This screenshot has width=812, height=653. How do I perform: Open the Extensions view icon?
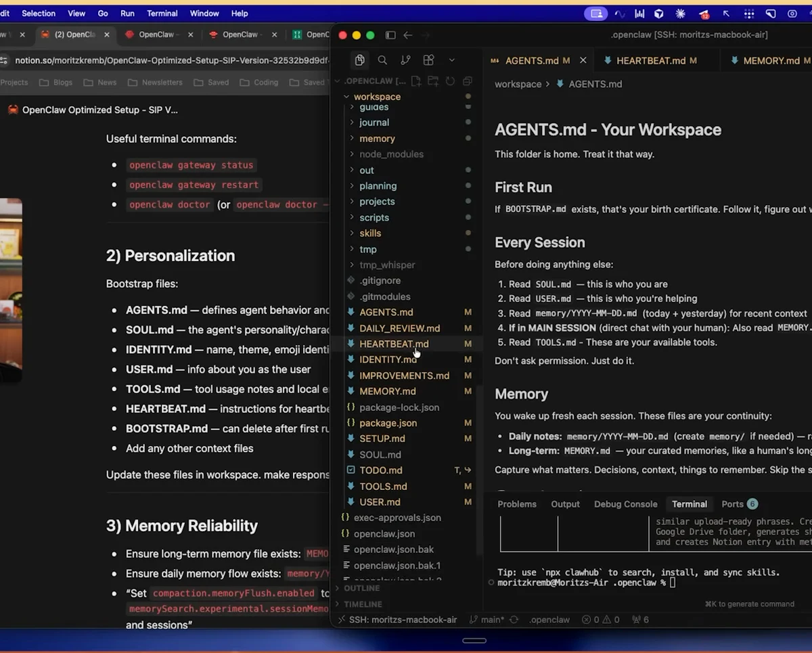428,60
